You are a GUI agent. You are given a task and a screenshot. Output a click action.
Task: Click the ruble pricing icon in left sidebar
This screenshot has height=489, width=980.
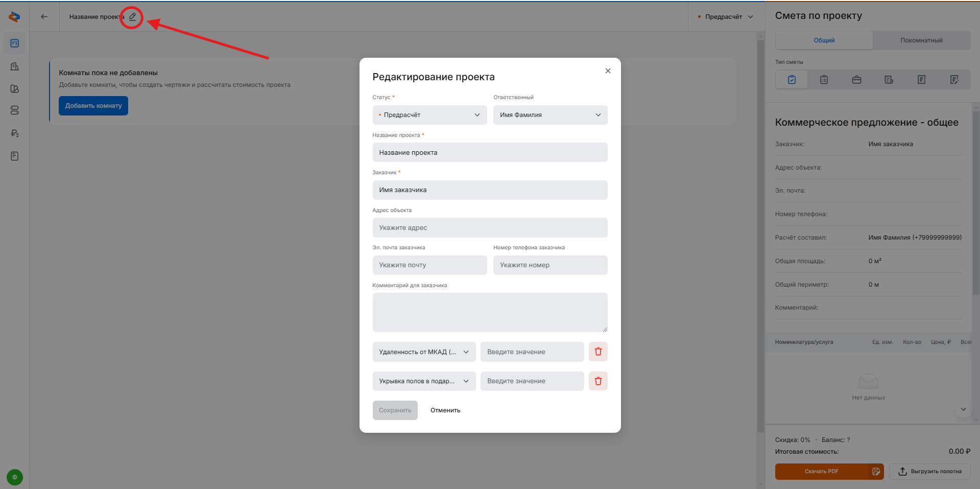click(14, 133)
